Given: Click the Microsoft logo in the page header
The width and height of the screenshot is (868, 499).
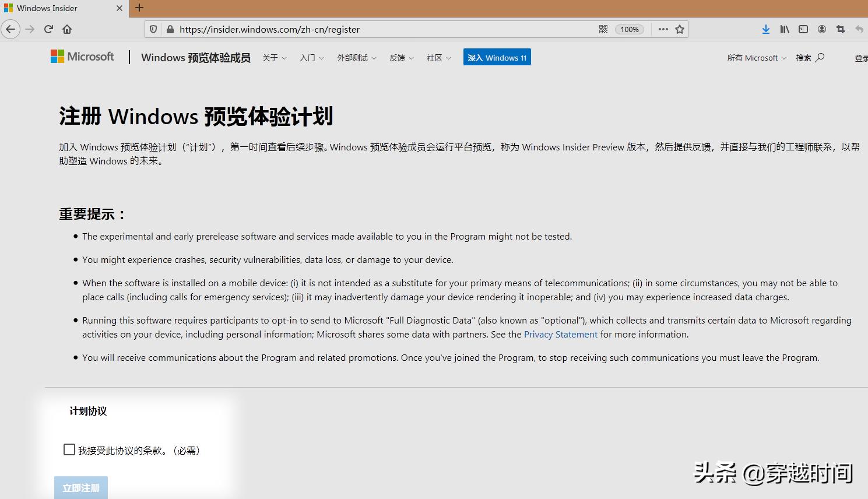Looking at the screenshot, I should click(x=82, y=56).
